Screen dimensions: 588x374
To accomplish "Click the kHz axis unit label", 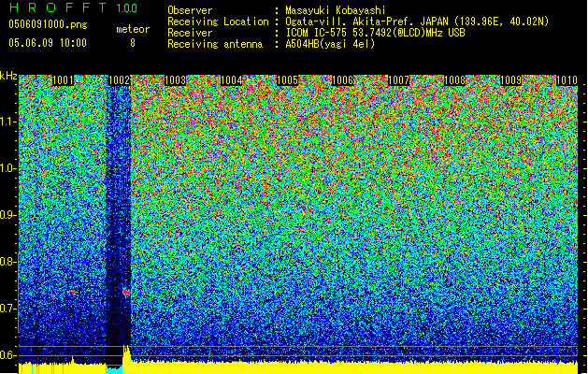I will pos(8,76).
